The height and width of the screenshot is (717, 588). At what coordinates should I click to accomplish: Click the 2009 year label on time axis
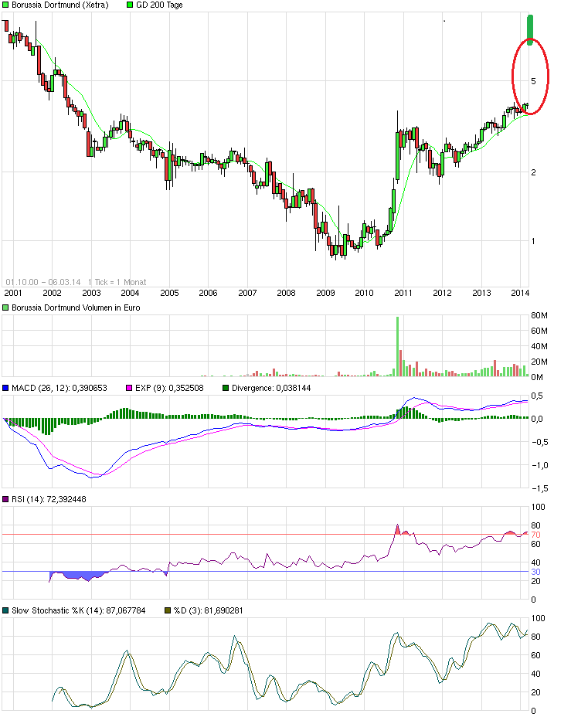coord(325,293)
